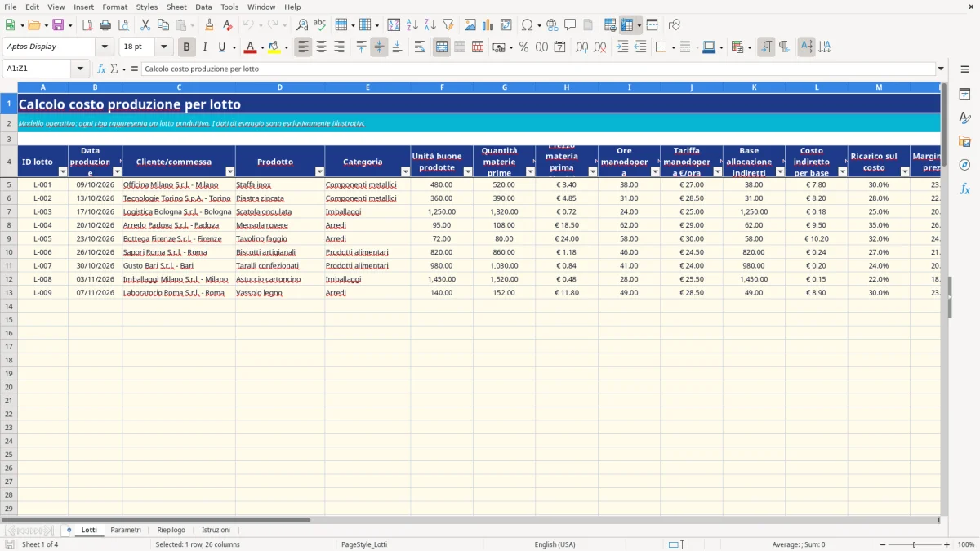Image resolution: width=980 pixels, height=551 pixels.
Task: Toggle print preview
Action: pyautogui.click(x=122, y=25)
